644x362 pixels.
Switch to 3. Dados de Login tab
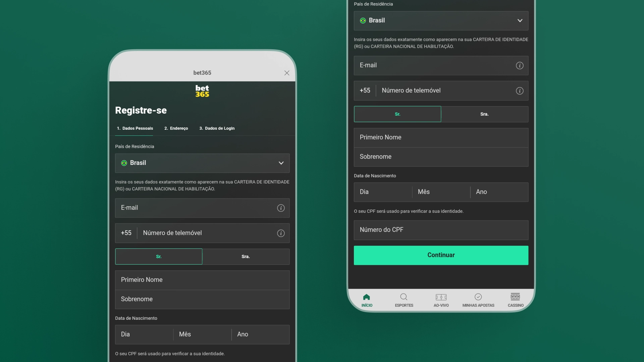tap(217, 128)
